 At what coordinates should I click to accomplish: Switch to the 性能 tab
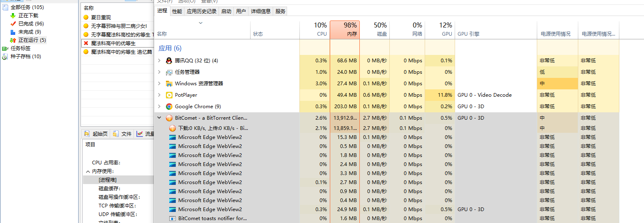point(177,11)
